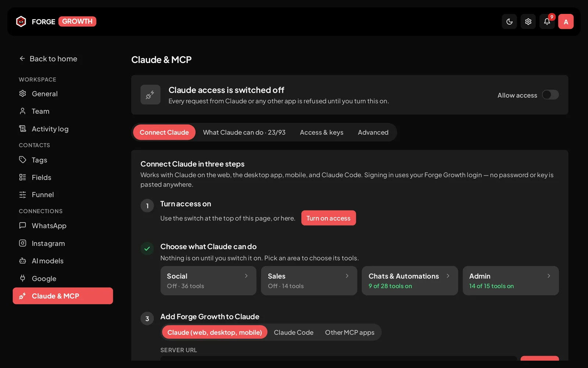The width and height of the screenshot is (588, 368).
Task: Click the Forge logo icon
Action: [21, 22]
